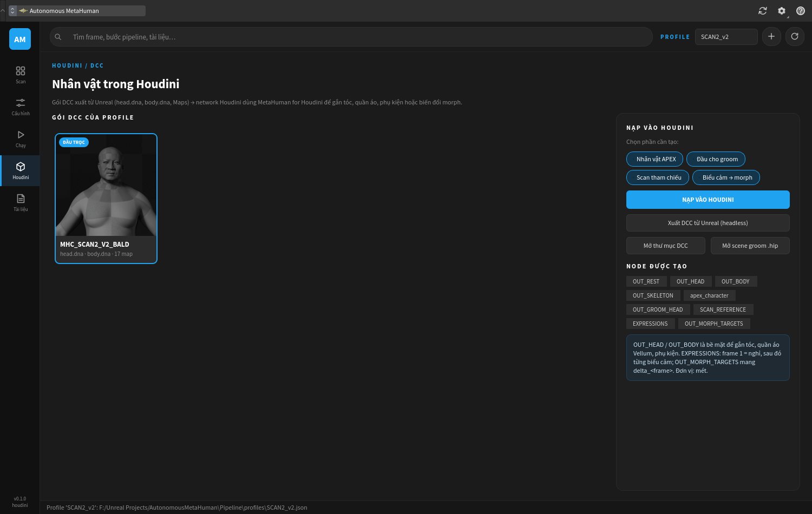Click the head.dna · body.dna · 17 map text
Viewport: 812px width, 514px height.
click(96, 254)
